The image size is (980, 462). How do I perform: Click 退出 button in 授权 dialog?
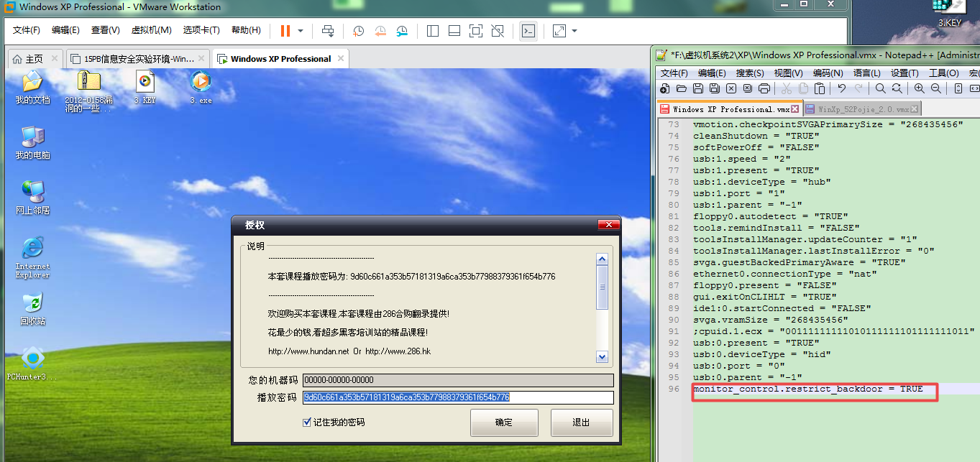click(581, 422)
